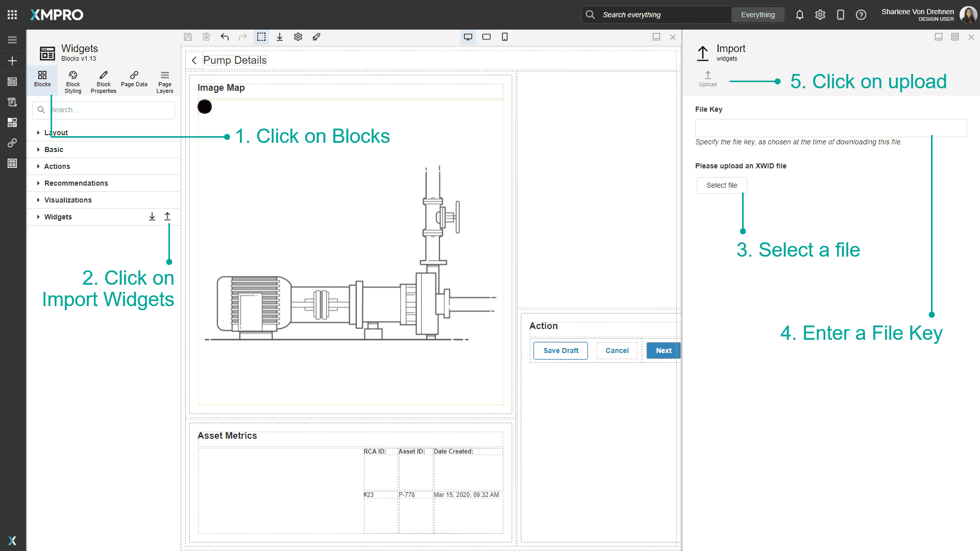Screen dimensions: 980x551
Task: Click the Next button
Action: 664,350
